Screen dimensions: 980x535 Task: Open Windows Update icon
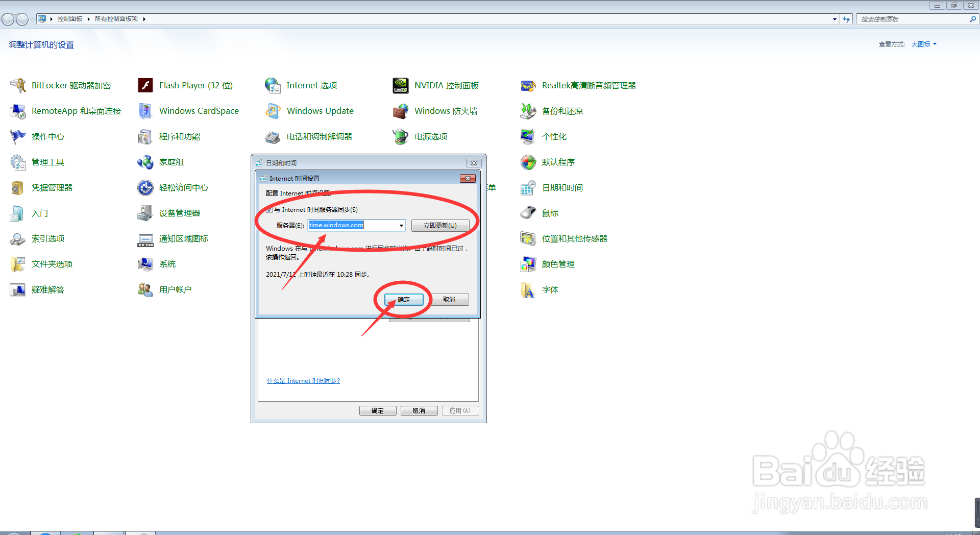pyautogui.click(x=273, y=111)
